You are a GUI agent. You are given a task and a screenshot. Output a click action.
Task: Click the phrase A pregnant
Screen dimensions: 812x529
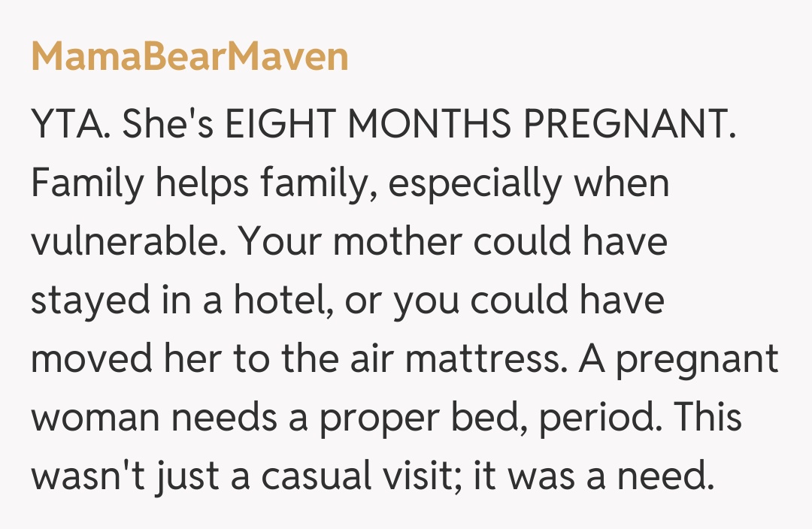point(678,361)
